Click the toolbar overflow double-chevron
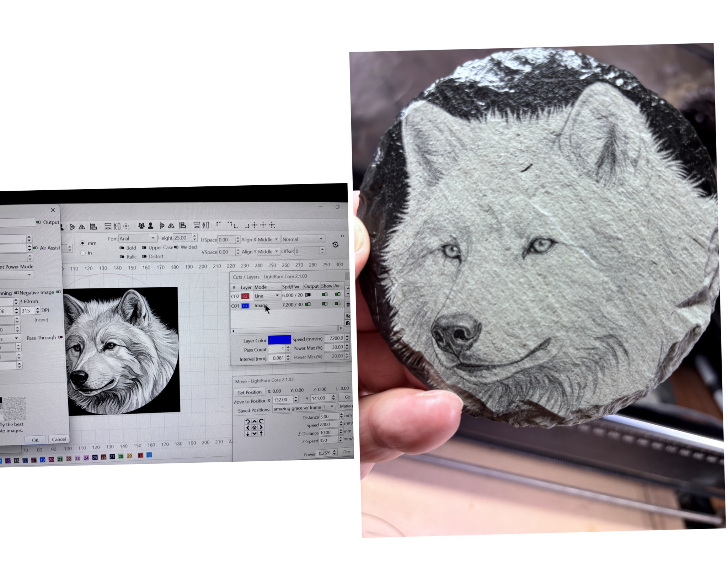 coord(342,236)
